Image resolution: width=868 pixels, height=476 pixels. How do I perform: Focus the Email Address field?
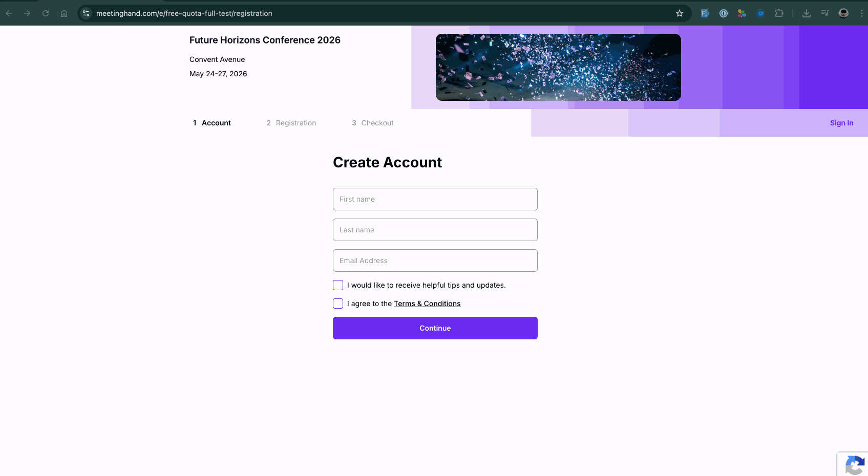pyautogui.click(x=435, y=261)
